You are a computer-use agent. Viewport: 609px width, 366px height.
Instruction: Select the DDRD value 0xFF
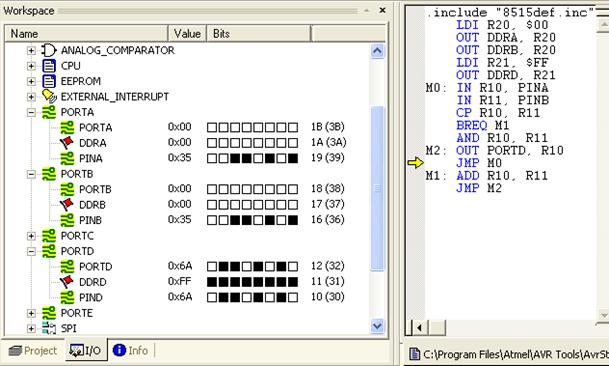click(180, 282)
